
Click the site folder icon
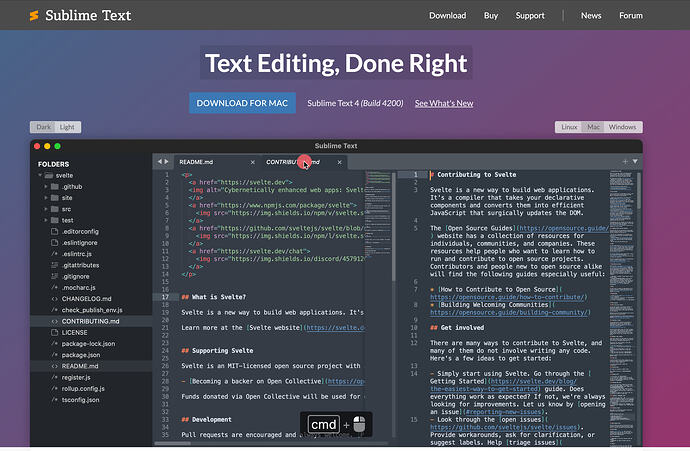55,198
